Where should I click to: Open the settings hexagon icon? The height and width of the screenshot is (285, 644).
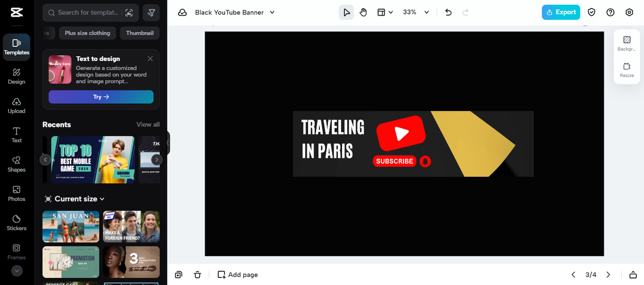[629, 13]
